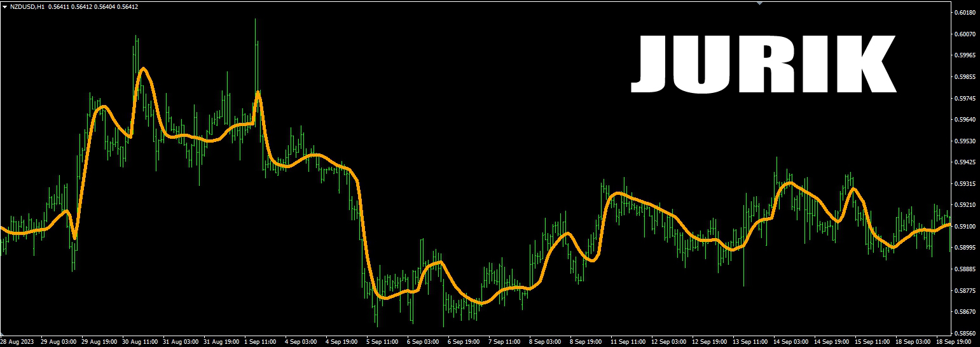Click the 12 Sep 19:00 time label
980x347 pixels.
[x=710, y=342]
